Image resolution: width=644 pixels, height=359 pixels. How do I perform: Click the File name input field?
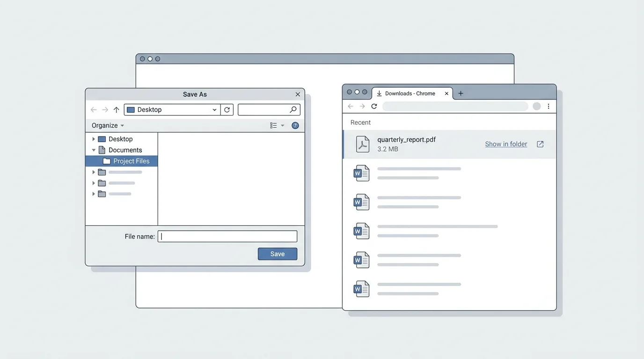point(227,237)
